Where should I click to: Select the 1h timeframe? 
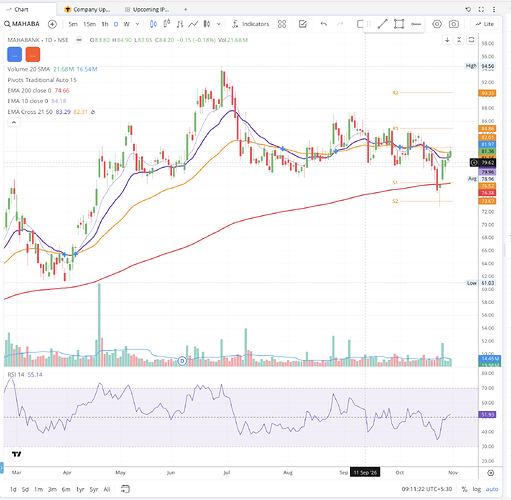(105, 24)
